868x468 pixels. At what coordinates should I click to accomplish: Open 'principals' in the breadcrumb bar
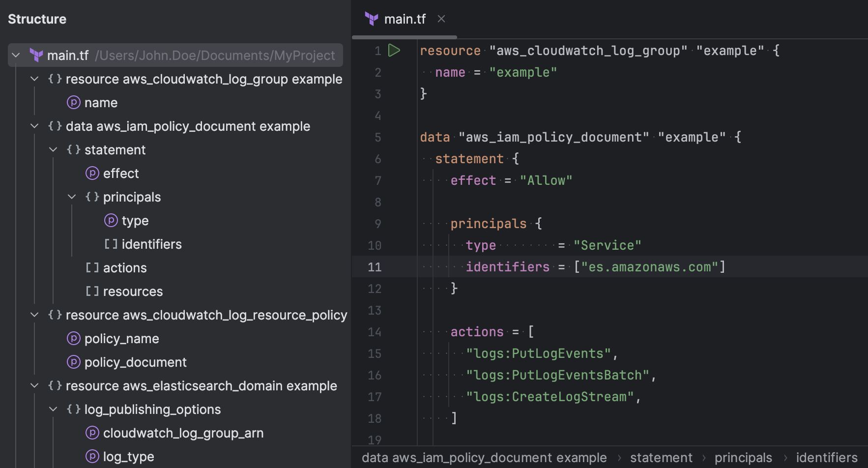point(743,457)
